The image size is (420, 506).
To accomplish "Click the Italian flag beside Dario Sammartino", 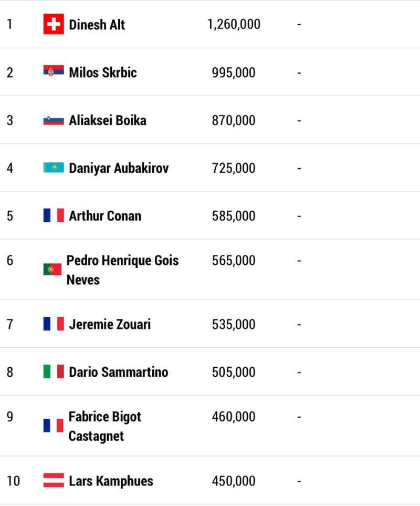I will click(54, 371).
